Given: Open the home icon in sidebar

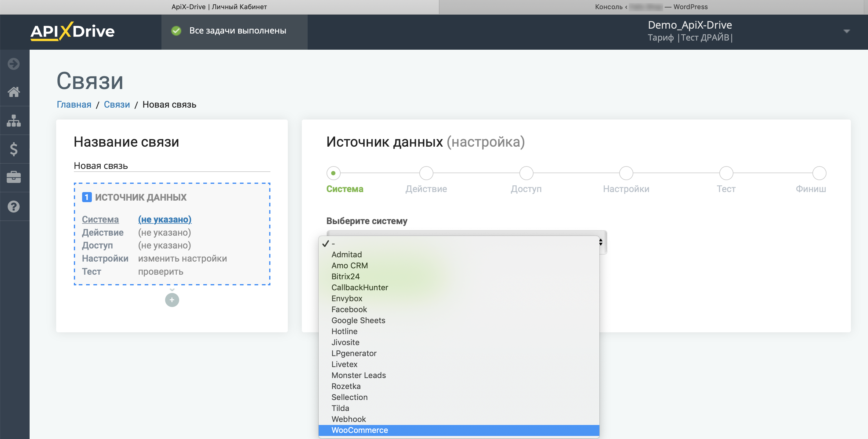Looking at the screenshot, I should (x=13, y=92).
